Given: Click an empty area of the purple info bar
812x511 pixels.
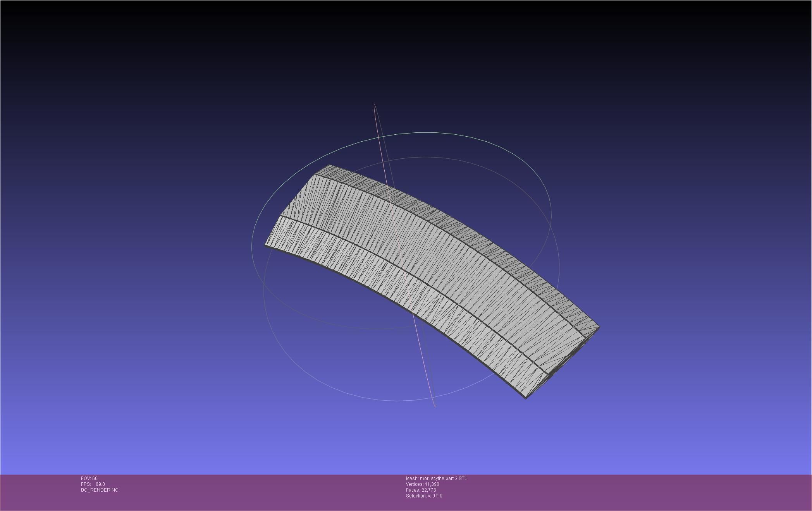Looking at the screenshot, I should point(620,492).
